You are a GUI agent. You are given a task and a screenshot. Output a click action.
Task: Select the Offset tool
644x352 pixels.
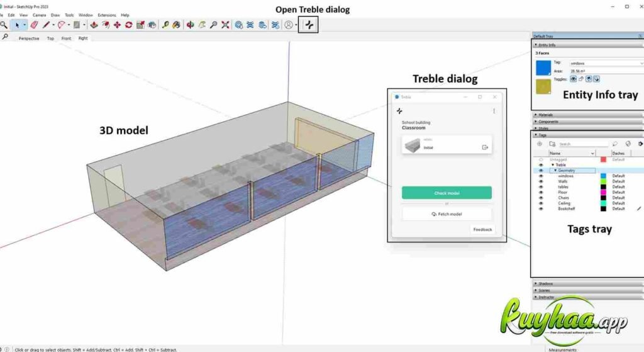(106, 25)
